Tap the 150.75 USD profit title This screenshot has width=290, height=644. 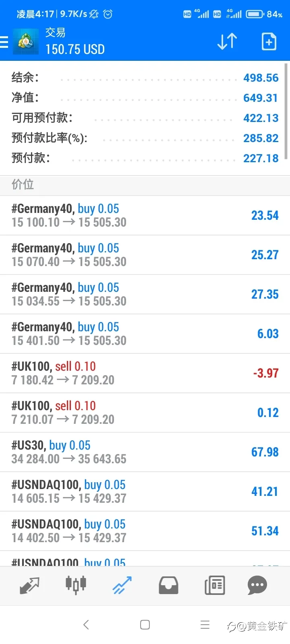click(75, 49)
